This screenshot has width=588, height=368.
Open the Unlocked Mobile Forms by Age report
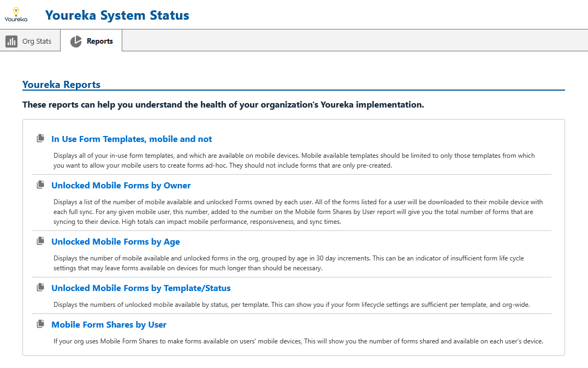coord(116,242)
